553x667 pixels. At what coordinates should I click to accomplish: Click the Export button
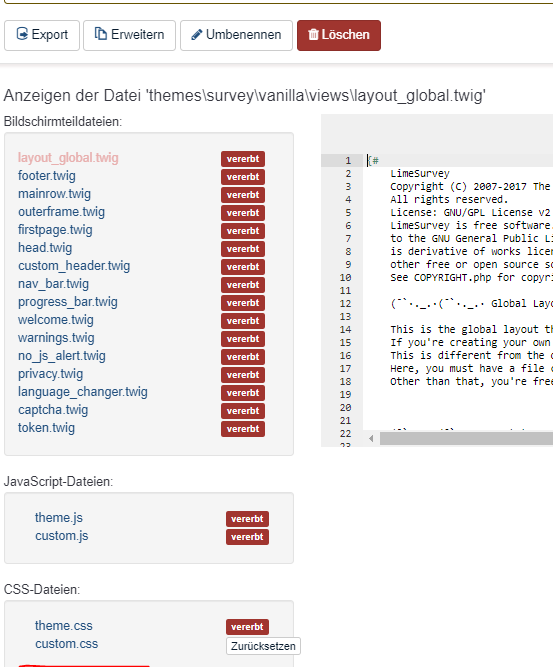point(42,35)
